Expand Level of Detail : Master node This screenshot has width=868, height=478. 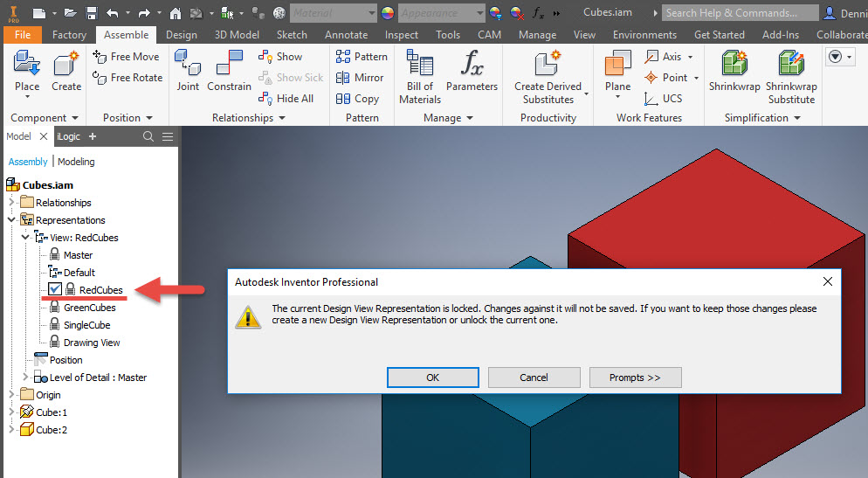coord(25,377)
